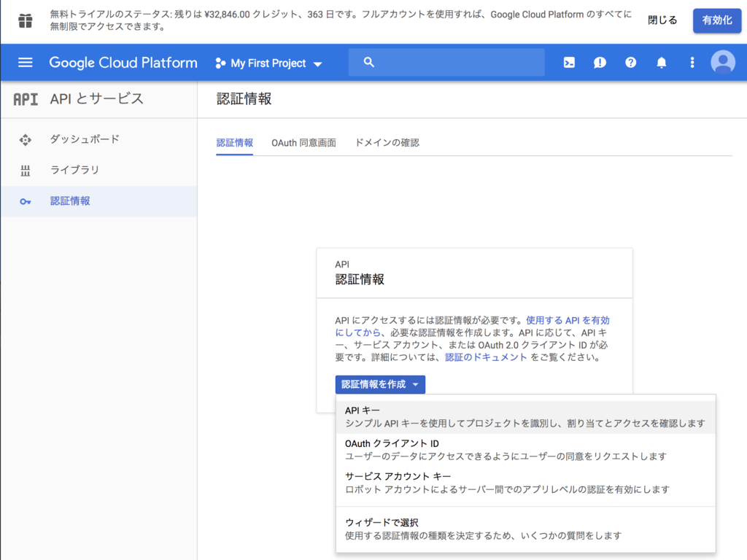Click the gift icon in trial banner

26,20
